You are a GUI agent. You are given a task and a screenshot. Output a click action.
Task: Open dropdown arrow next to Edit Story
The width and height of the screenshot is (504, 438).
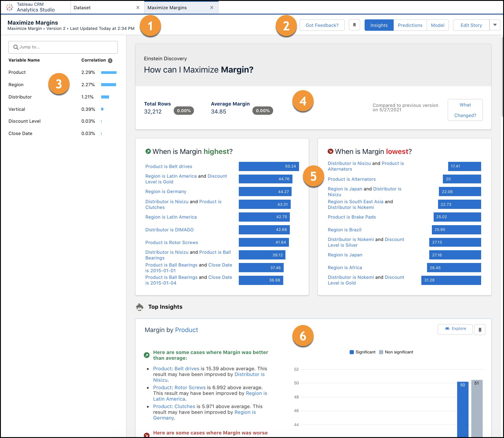(495, 25)
